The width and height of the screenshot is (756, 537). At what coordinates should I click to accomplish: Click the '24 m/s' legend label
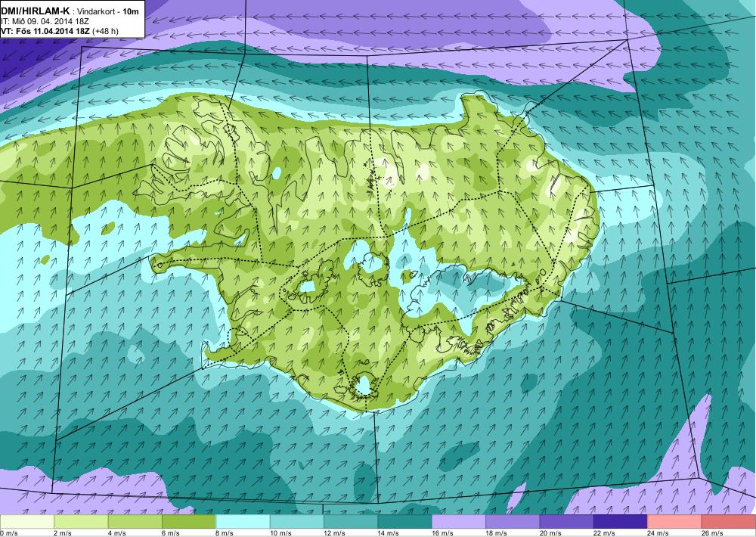pos(659,533)
